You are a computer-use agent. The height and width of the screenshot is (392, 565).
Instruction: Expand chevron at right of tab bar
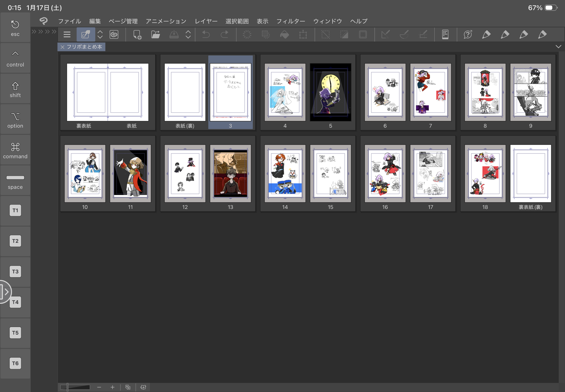[558, 47]
